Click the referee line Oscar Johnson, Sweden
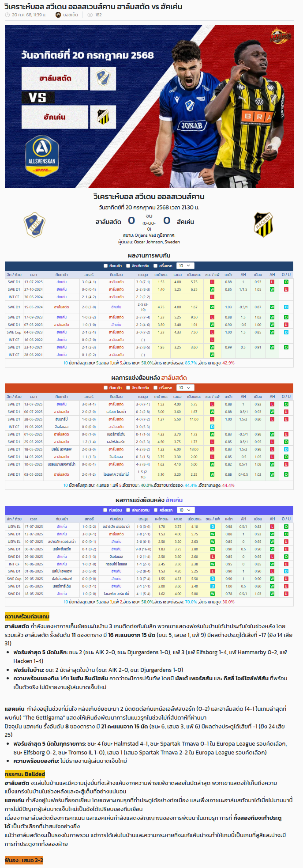 coord(149,242)
